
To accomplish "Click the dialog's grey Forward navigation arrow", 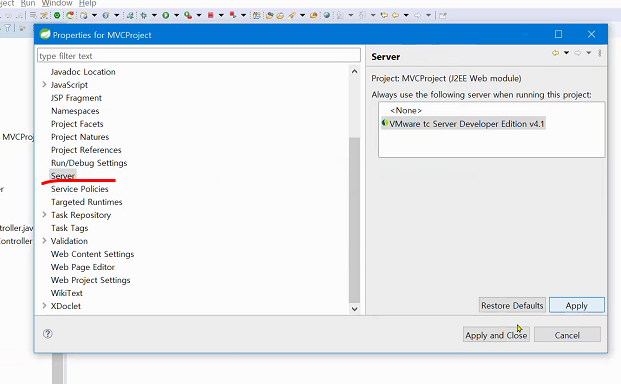I will pyautogui.click(x=577, y=53).
